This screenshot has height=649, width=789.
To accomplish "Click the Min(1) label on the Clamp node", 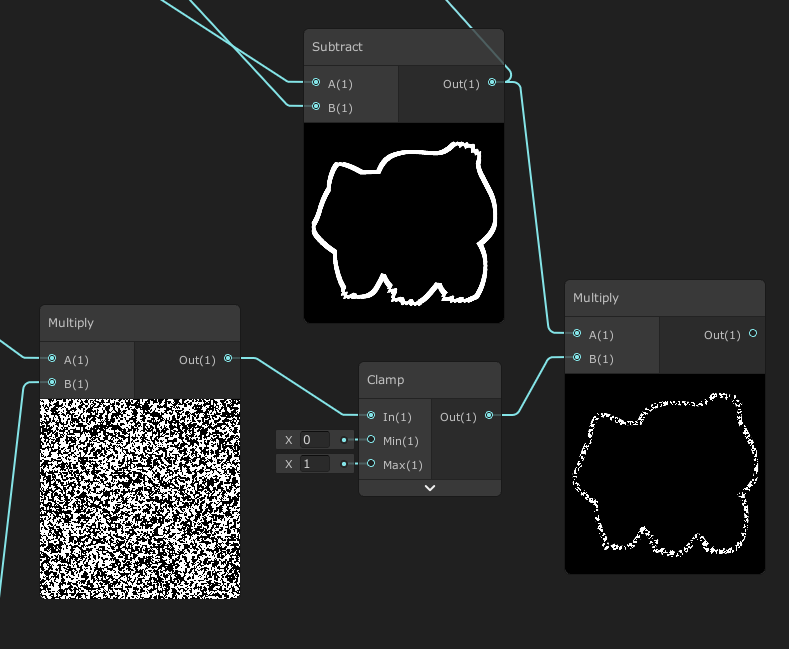I will 401,441.
